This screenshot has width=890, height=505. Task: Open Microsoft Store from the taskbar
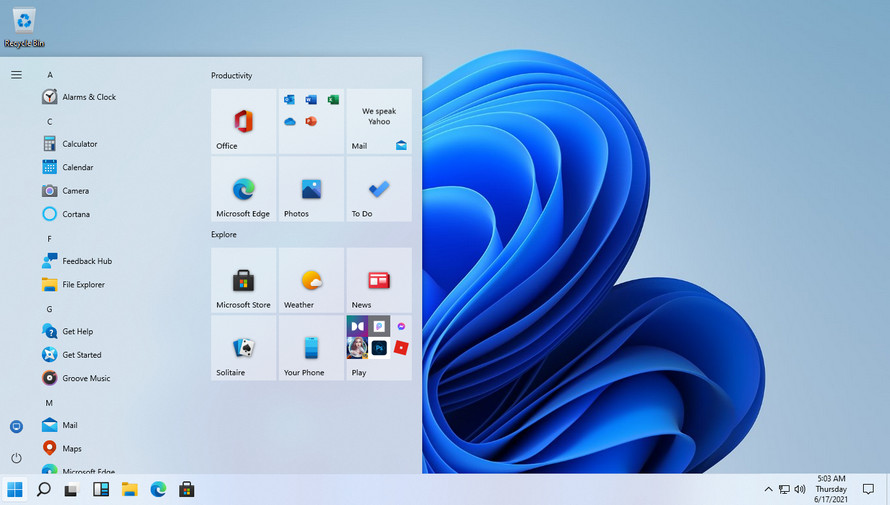(187, 489)
